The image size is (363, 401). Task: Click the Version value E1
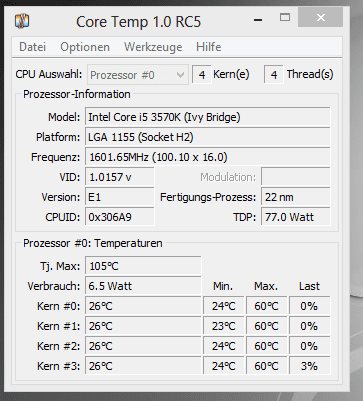pyautogui.click(x=120, y=197)
